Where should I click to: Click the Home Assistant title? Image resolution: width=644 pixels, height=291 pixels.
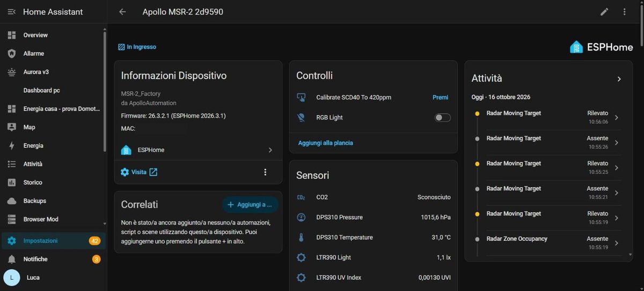[x=53, y=12]
